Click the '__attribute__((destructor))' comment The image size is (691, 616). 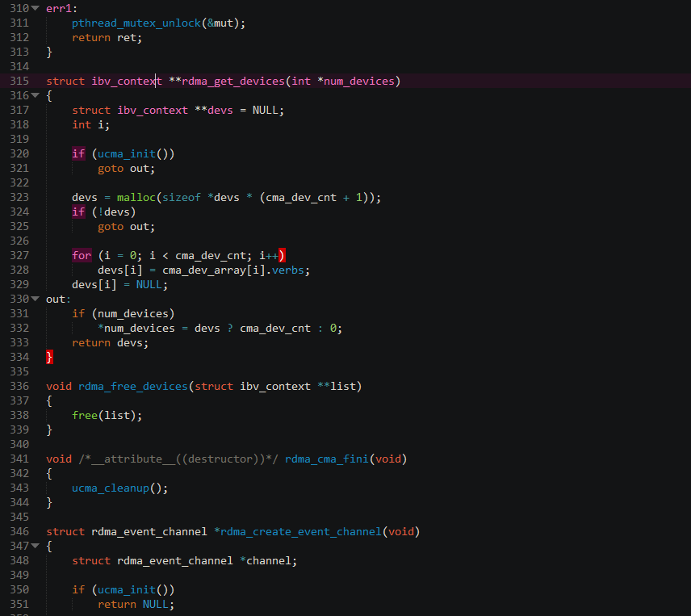(178, 459)
